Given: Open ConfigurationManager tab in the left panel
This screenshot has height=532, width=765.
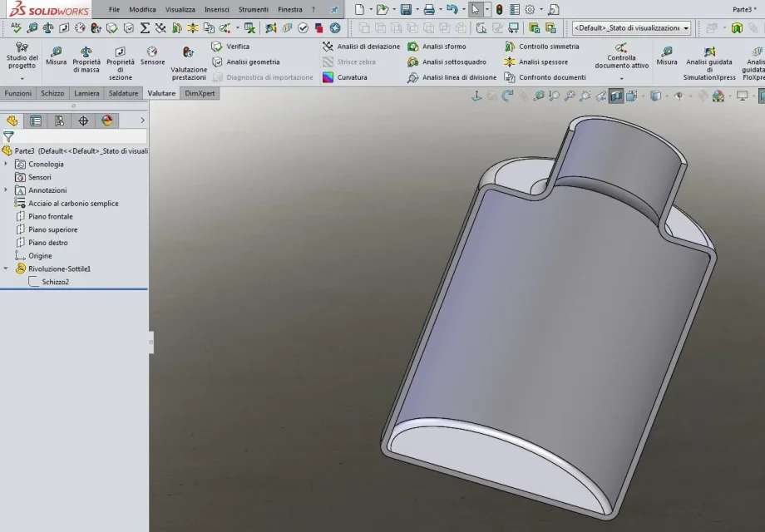Looking at the screenshot, I should pos(59,121).
